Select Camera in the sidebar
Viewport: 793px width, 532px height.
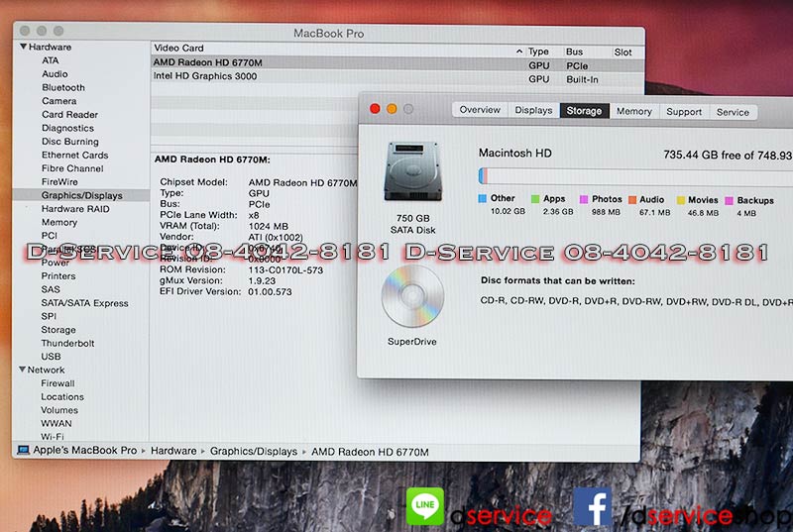pos(59,101)
